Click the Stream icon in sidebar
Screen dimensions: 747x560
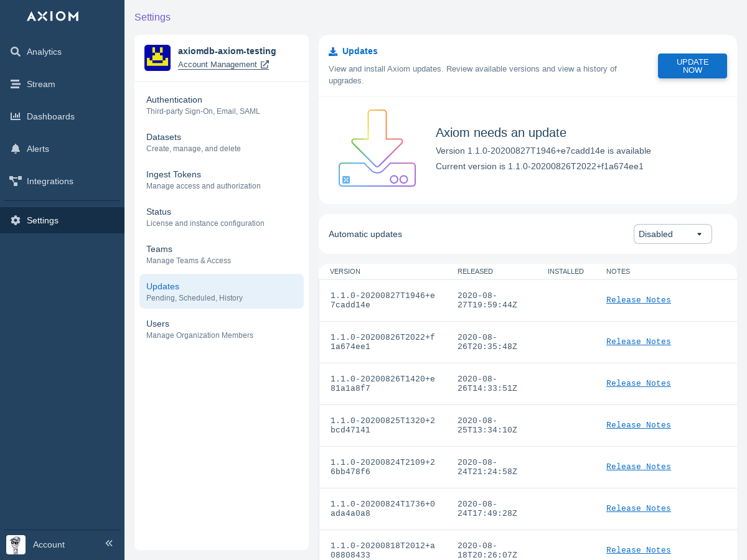(x=16, y=84)
